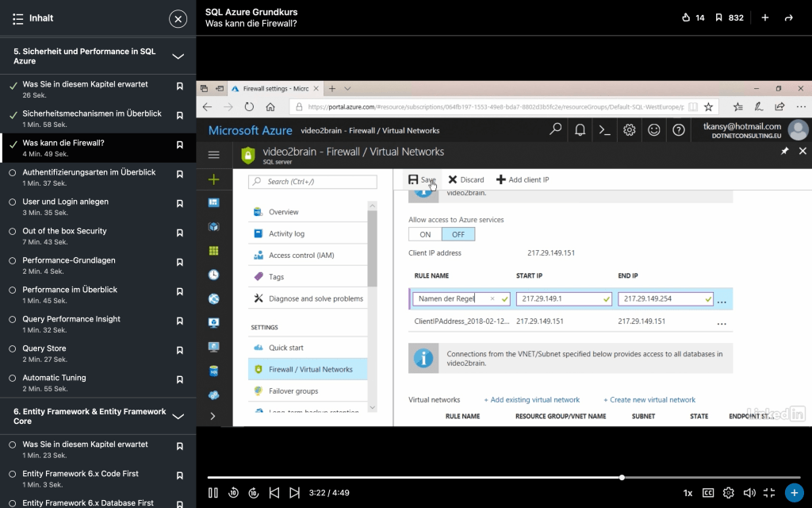Close the Inhalt sidebar
The width and height of the screenshot is (812, 508).
(x=178, y=18)
